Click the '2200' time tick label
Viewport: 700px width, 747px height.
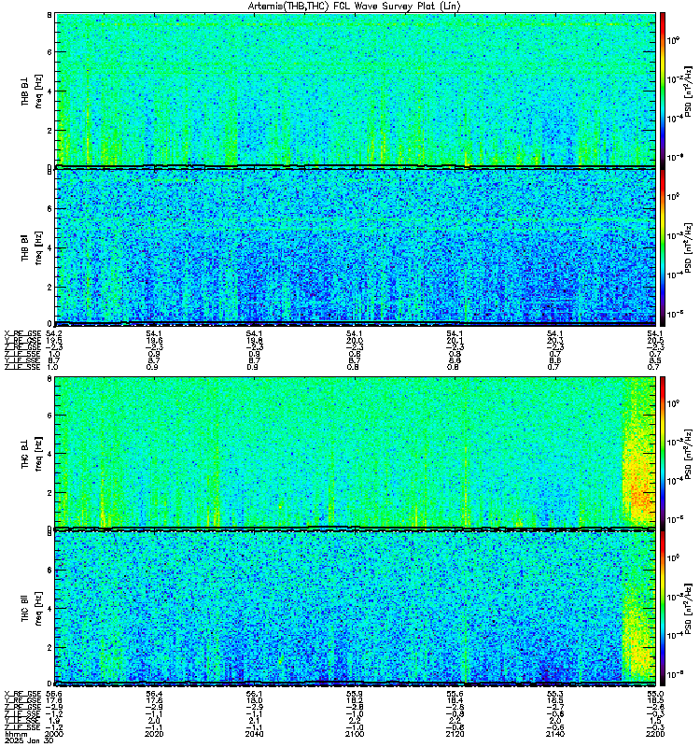point(655,734)
